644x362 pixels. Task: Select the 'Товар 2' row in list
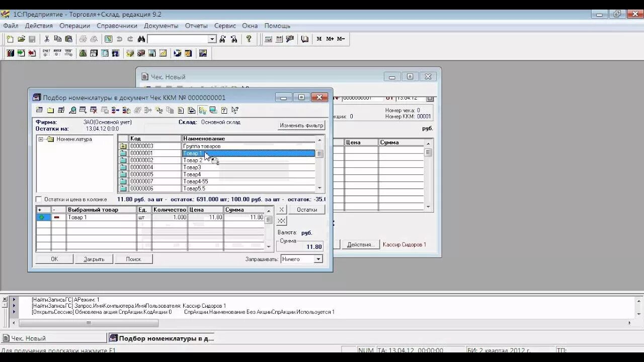[217, 160]
